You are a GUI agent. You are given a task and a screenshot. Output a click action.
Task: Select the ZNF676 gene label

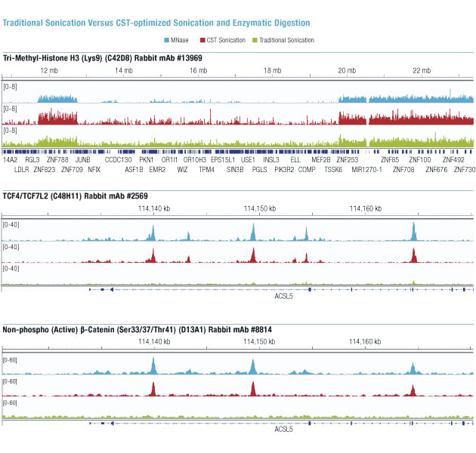point(436,170)
